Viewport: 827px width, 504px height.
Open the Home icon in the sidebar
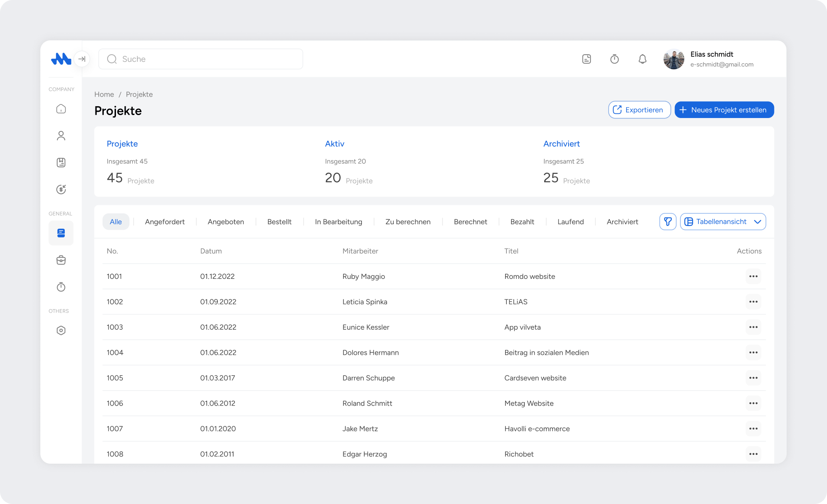(61, 108)
